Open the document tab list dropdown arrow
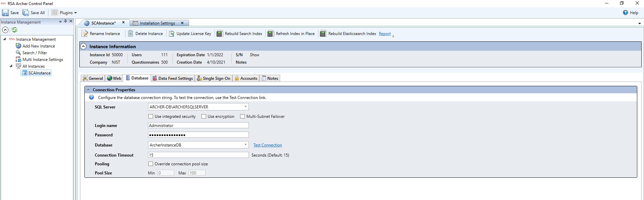Image resolution: width=644 pixels, height=200 pixels. tap(640, 24)
